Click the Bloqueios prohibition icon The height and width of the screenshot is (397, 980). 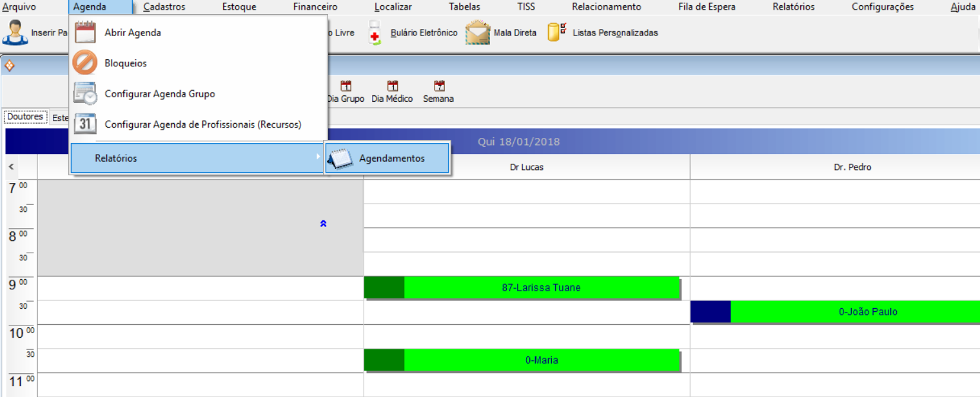point(85,63)
